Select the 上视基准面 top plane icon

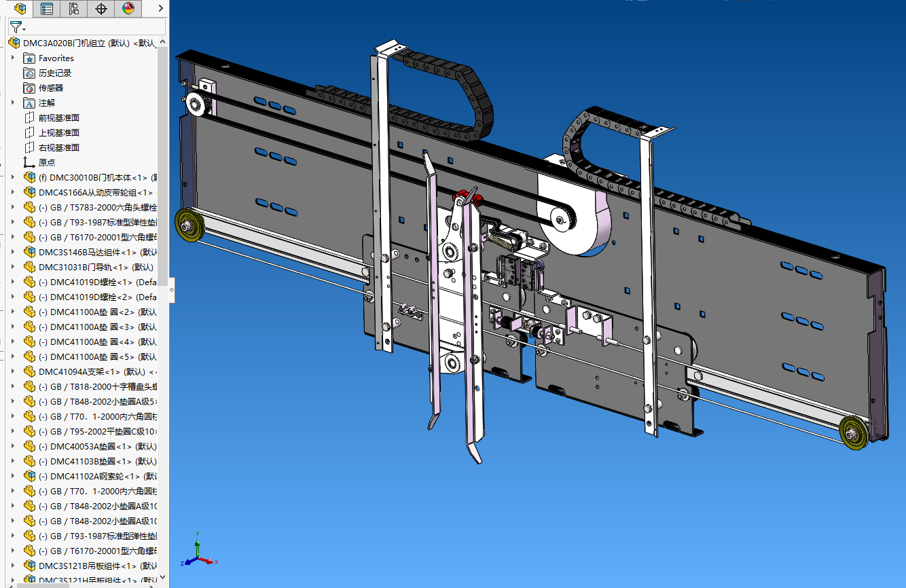tap(29, 133)
